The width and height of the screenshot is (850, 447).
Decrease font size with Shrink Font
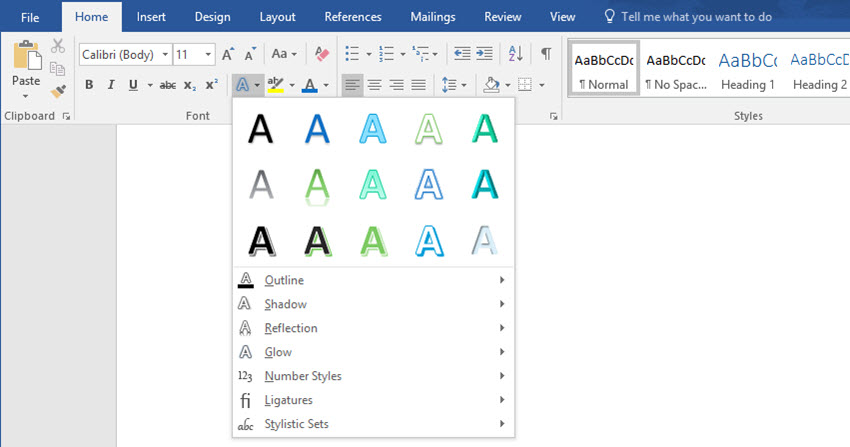coord(250,54)
